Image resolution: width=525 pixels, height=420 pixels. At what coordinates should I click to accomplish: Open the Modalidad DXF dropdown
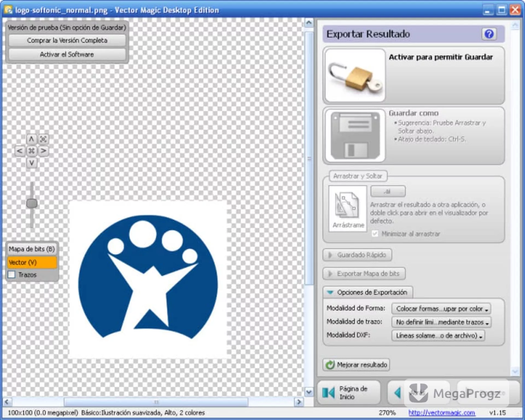point(438,336)
